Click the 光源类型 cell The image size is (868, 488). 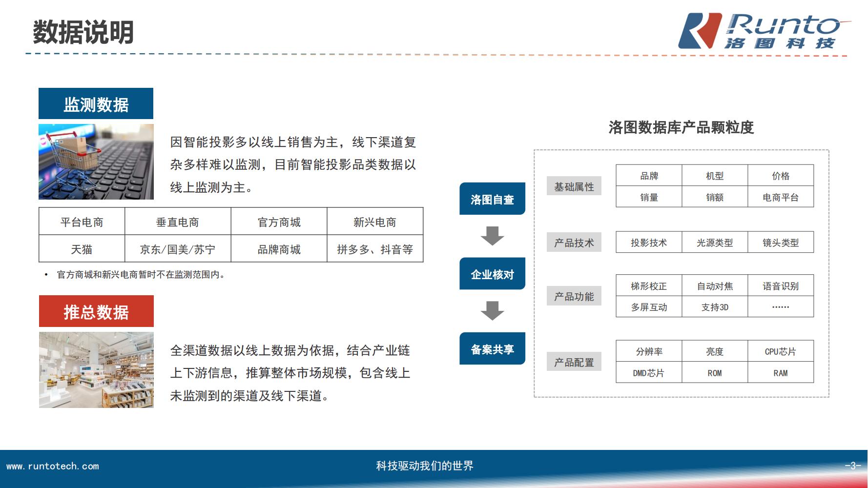point(715,242)
